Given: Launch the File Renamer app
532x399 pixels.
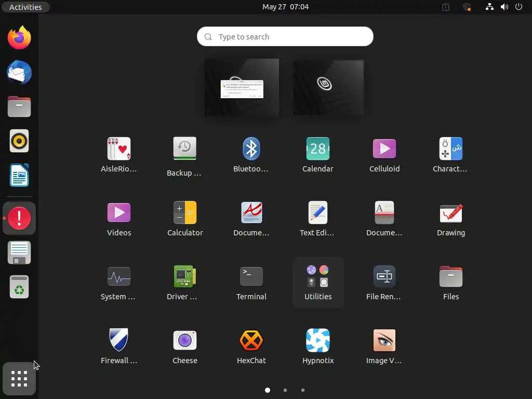Looking at the screenshot, I should coord(384,283).
